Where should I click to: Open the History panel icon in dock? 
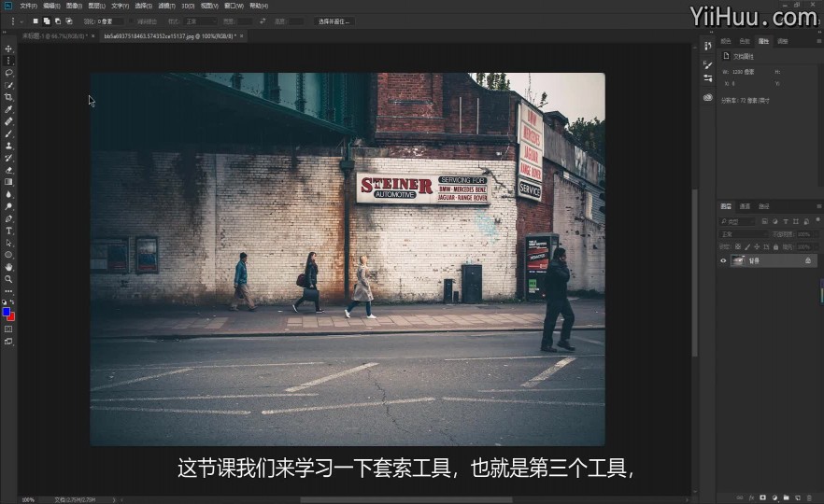point(708,46)
